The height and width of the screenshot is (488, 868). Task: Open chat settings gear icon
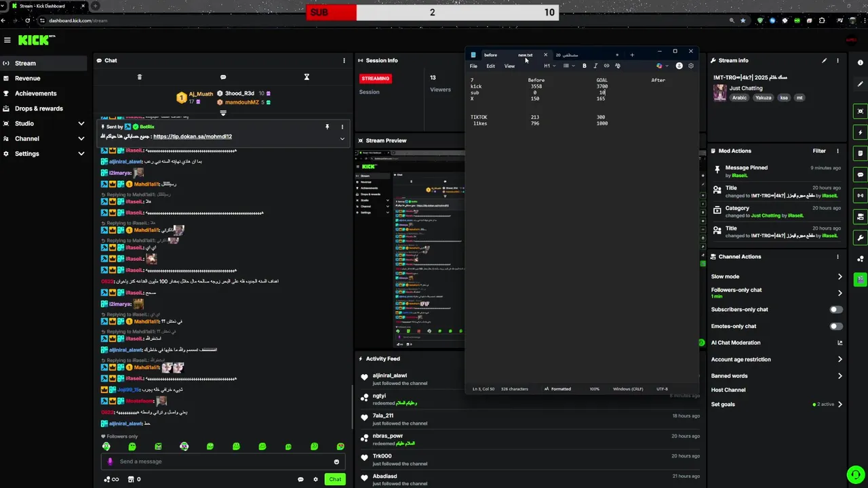point(315,479)
